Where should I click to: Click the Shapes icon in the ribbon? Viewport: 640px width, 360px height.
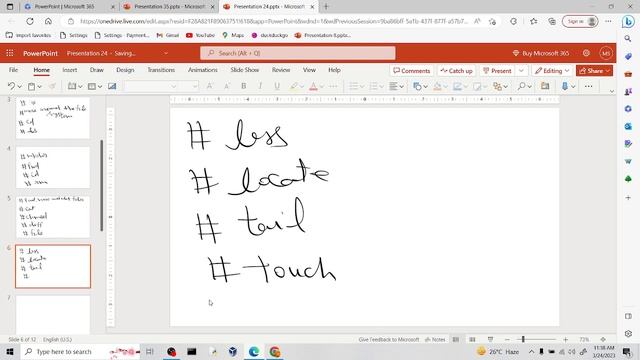(417, 86)
